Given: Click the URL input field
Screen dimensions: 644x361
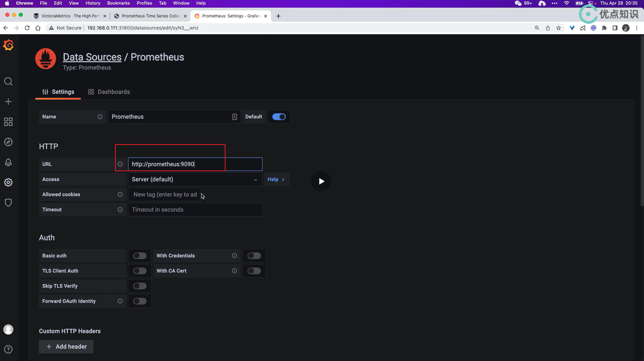Looking at the screenshot, I should [195, 164].
